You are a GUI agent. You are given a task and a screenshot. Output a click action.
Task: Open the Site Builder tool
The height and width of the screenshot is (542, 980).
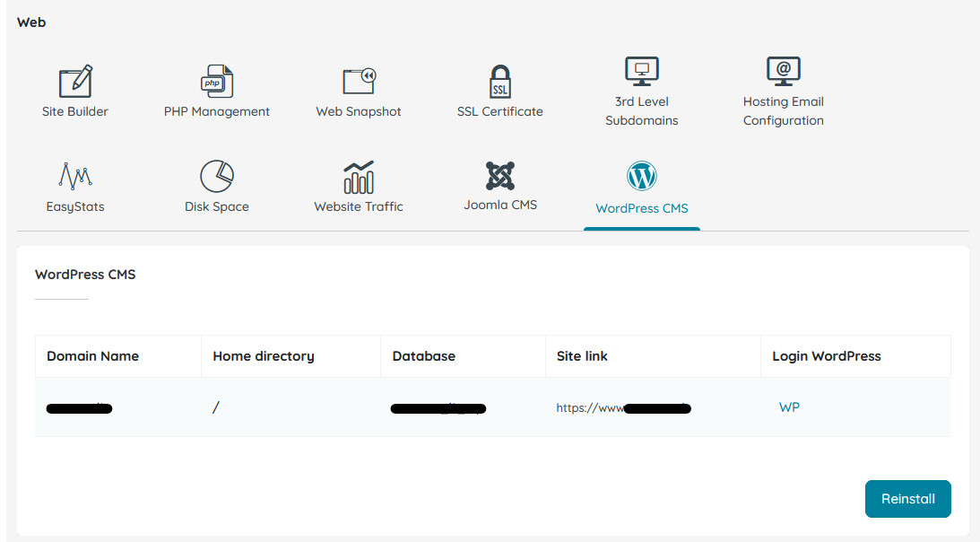coord(75,85)
